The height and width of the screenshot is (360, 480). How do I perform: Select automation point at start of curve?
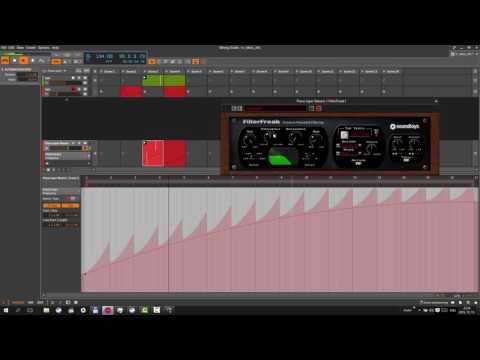(x=84, y=274)
